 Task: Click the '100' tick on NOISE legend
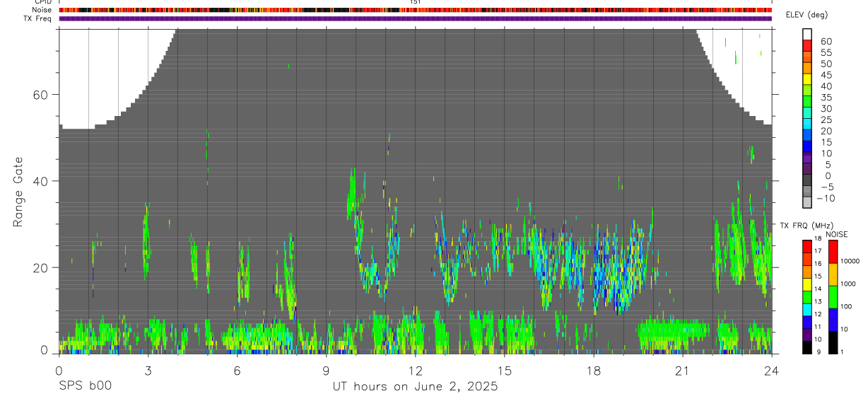tap(847, 307)
